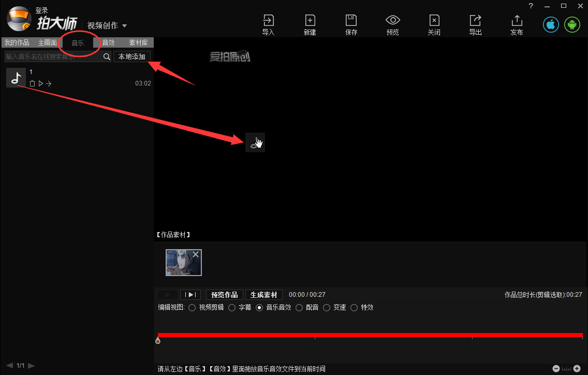The width and height of the screenshot is (588, 375).
Task: Enable the 变速 speed mode radio
Action: 327,307
